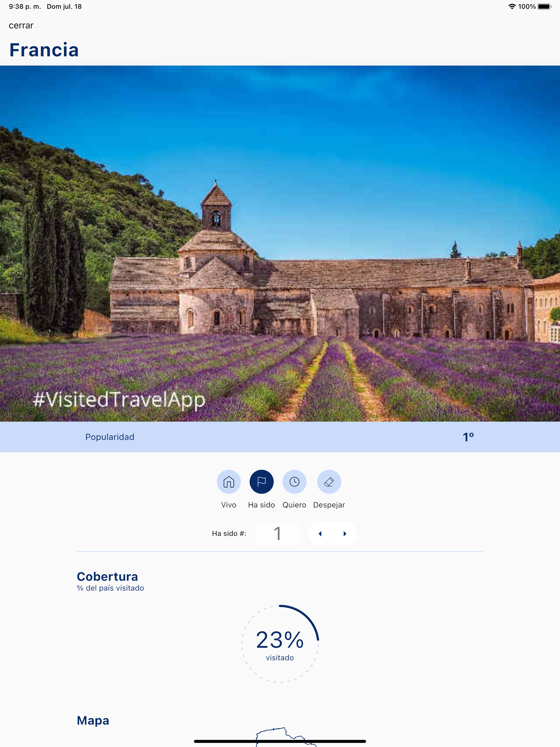Tap the Vivo house icon
Viewport: 560px width, 747px height.
click(229, 482)
